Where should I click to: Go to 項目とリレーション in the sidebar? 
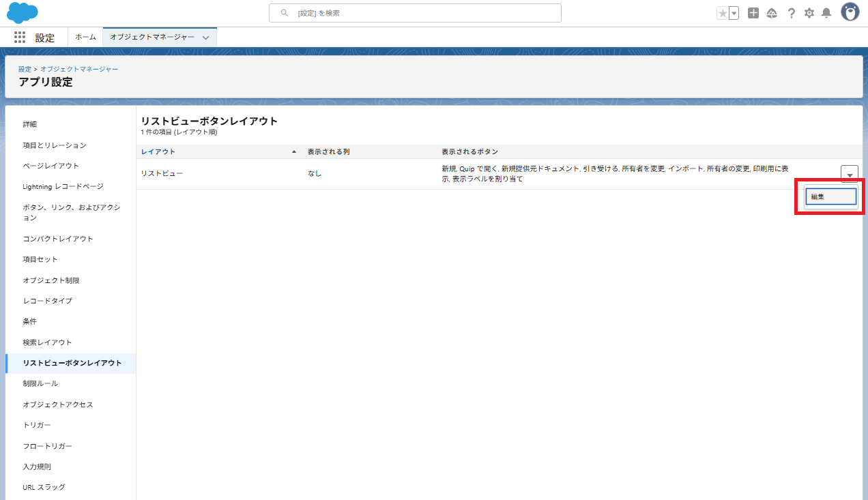pos(55,145)
